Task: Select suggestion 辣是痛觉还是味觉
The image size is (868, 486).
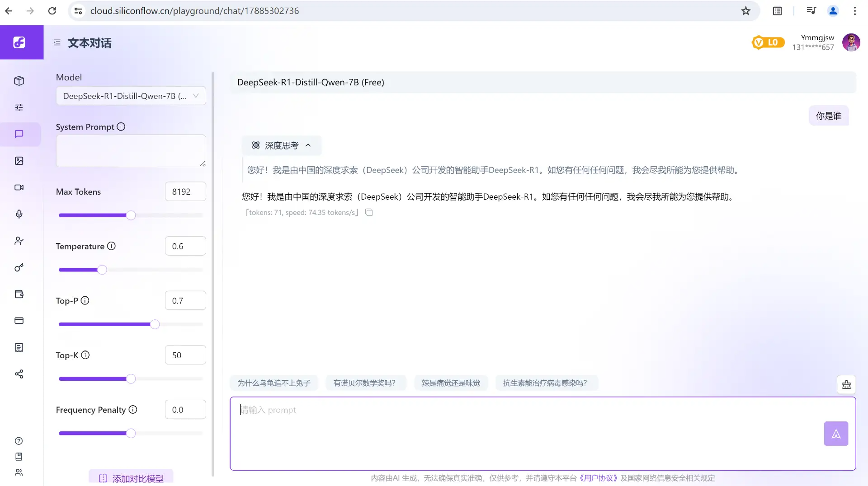Action: (451, 383)
